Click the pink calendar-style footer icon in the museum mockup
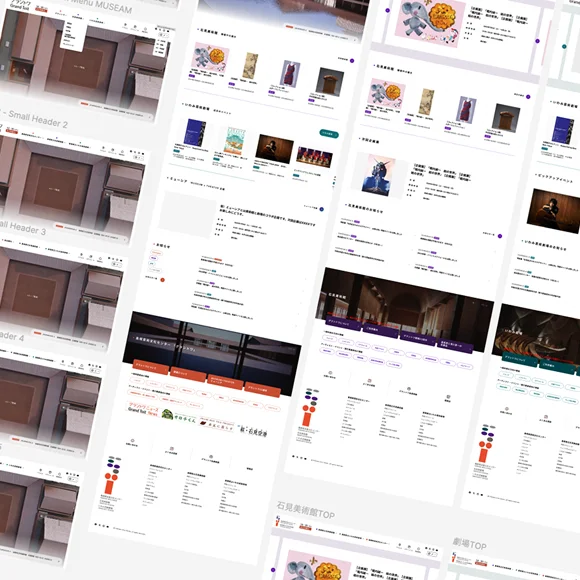Image resolution: width=580 pixels, height=580 pixels. tap(369, 382)
